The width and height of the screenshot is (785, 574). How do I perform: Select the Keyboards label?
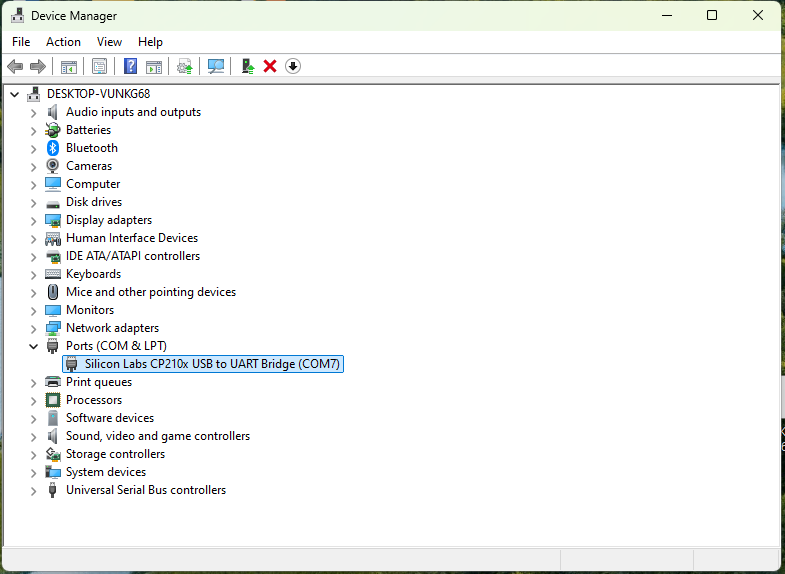(94, 274)
